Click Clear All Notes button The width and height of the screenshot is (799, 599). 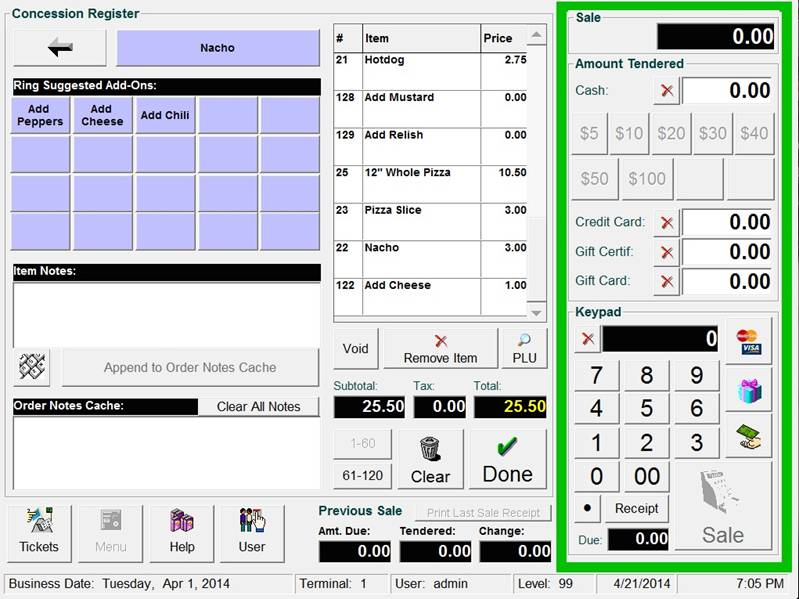[258, 406]
